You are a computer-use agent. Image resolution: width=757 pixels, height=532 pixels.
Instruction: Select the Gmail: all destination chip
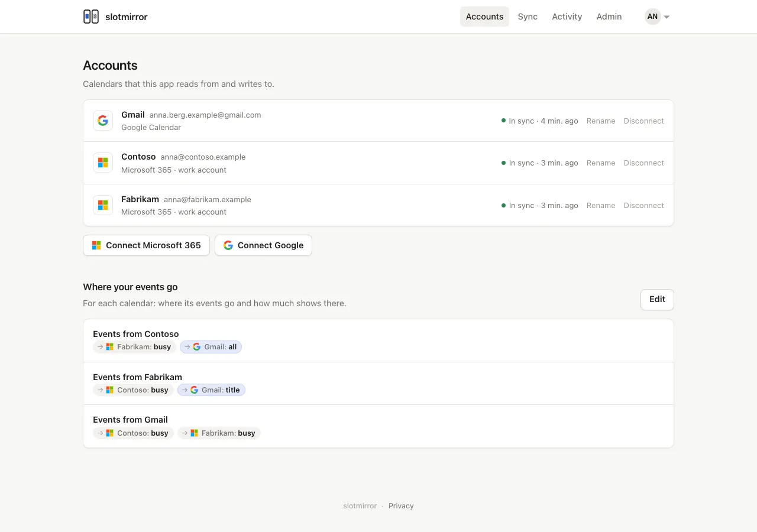coord(211,347)
